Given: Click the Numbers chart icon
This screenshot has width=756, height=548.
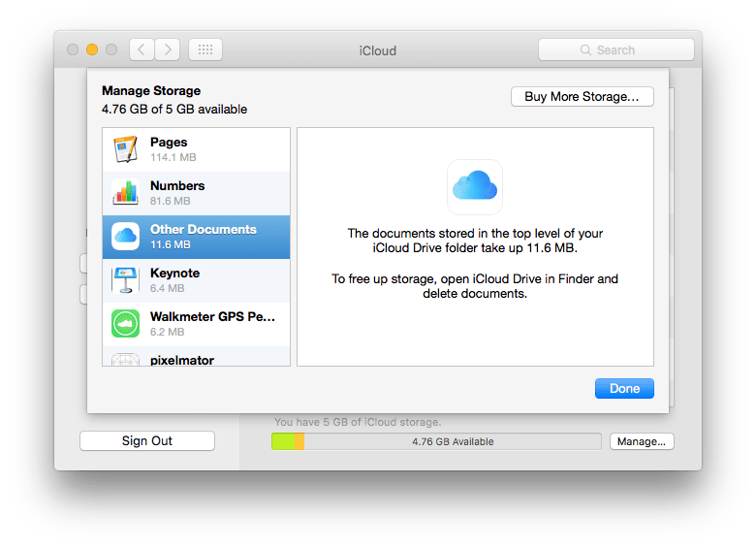Looking at the screenshot, I should click(x=126, y=193).
